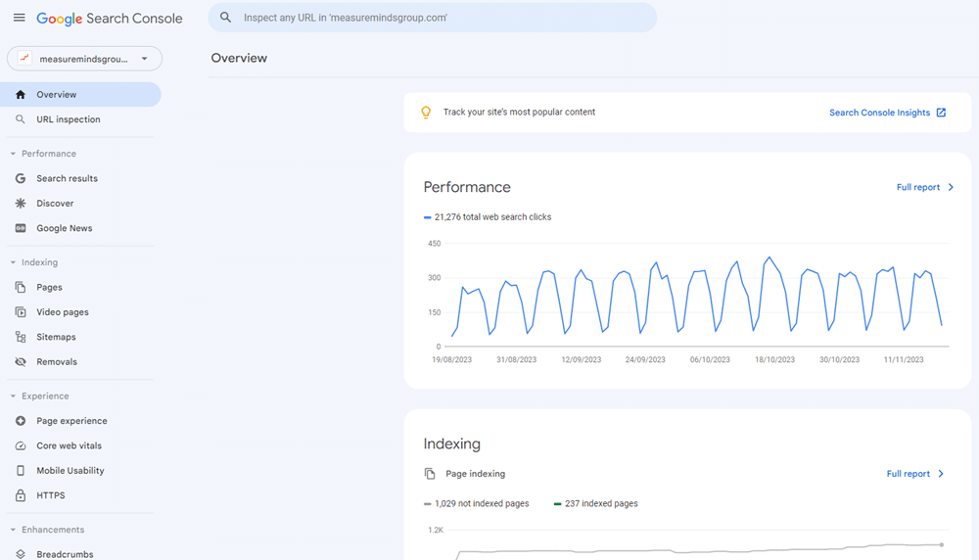
Task: Click the Core web vitals gauge icon
Action: point(21,445)
